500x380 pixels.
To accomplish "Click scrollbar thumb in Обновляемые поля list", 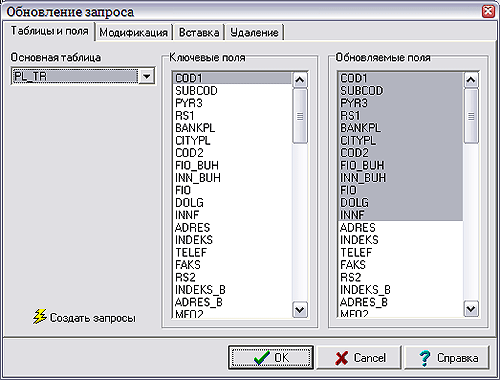I will (471, 116).
